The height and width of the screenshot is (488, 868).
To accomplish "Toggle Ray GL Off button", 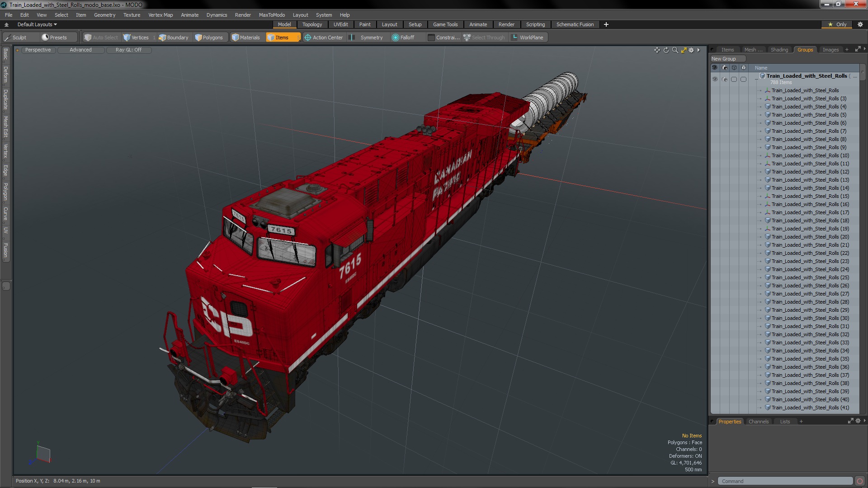I will coord(128,50).
